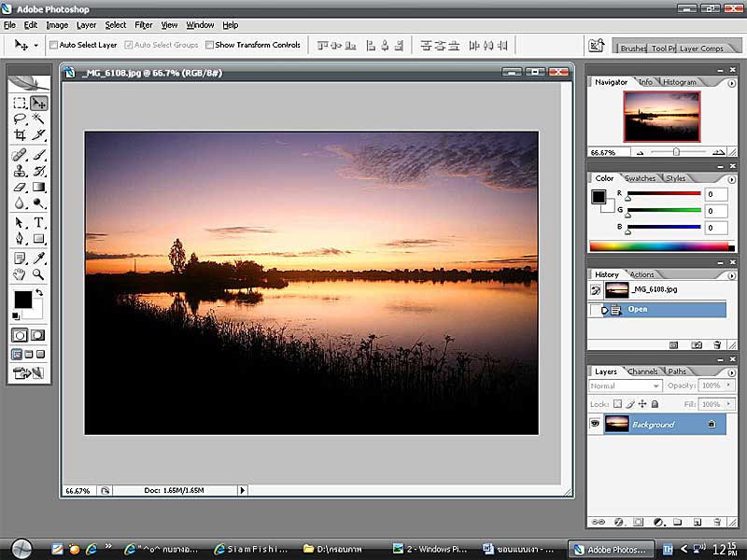The image size is (747, 560).
Task: Switch to the Histogram tab
Action: [x=680, y=82]
